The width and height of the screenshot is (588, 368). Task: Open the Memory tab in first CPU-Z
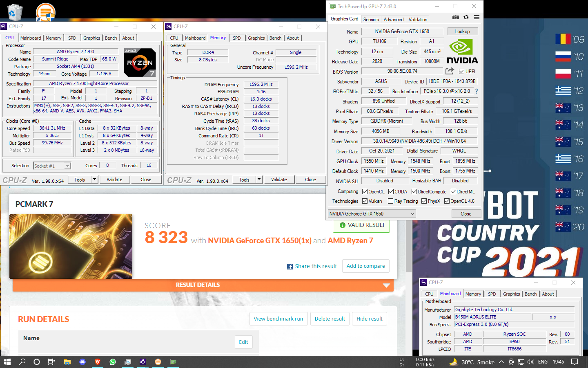pyautogui.click(x=53, y=38)
